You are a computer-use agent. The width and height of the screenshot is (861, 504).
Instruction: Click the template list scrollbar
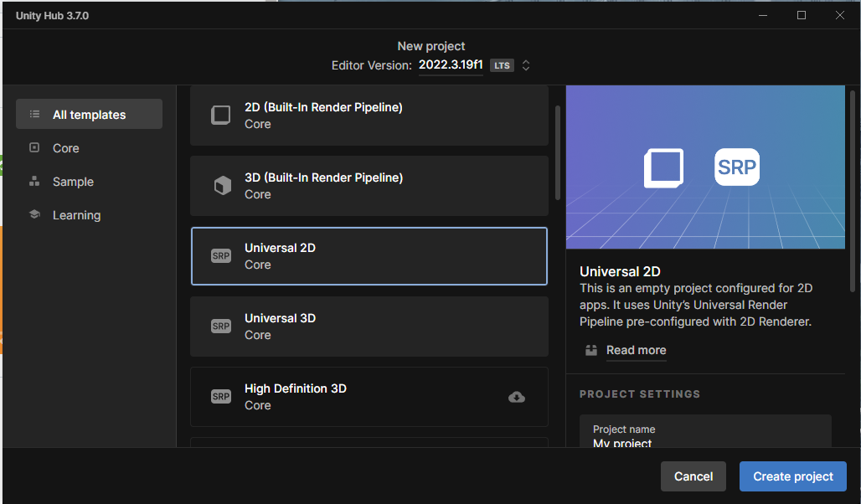[x=558, y=152]
